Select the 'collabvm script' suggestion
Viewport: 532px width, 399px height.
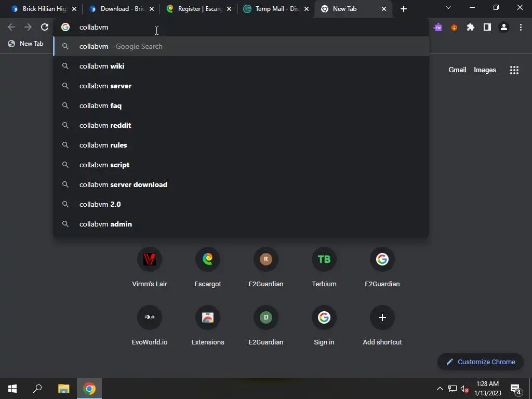click(241, 165)
